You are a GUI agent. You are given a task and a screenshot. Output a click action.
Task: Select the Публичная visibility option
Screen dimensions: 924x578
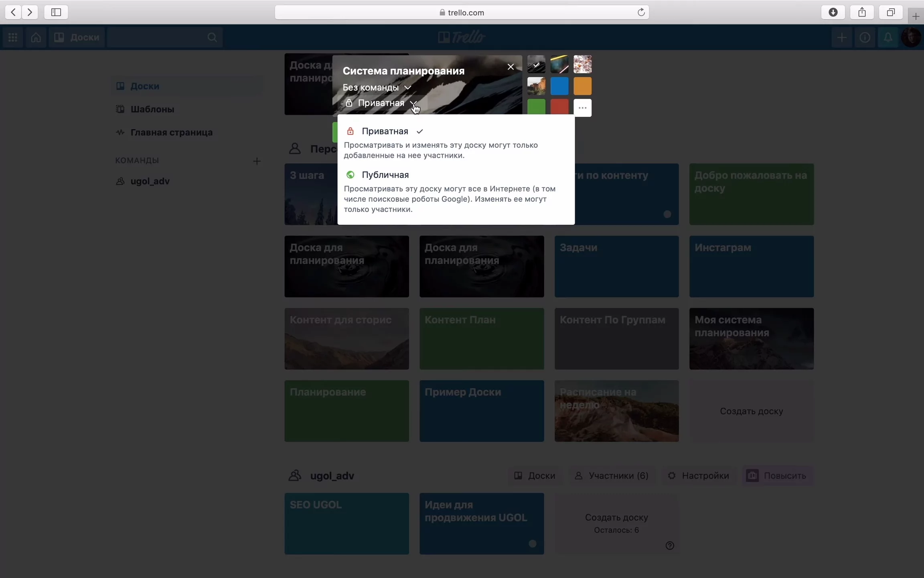pos(456,191)
